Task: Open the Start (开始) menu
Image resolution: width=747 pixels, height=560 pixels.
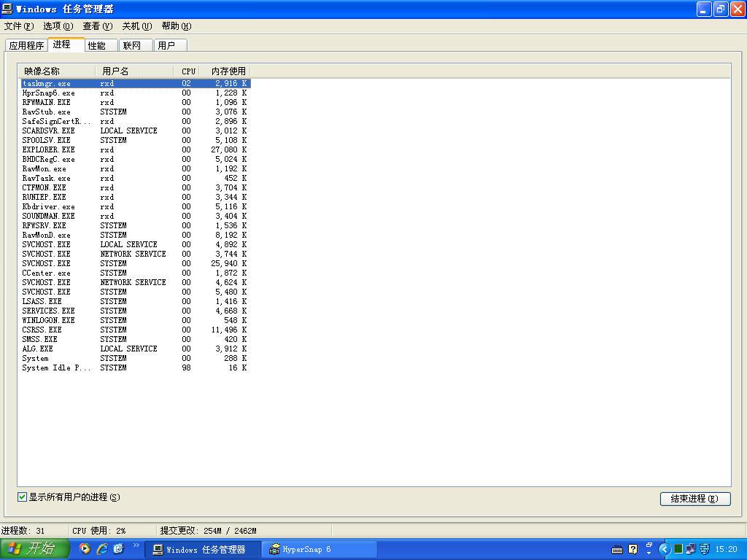Action: [x=35, y=549]
